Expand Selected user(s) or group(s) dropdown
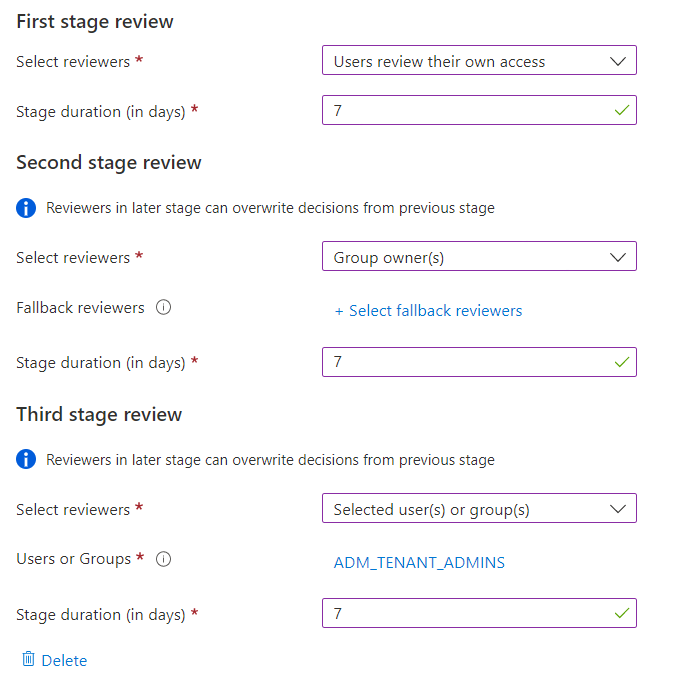The image size is (682, 683). click(x=478, y=509)
